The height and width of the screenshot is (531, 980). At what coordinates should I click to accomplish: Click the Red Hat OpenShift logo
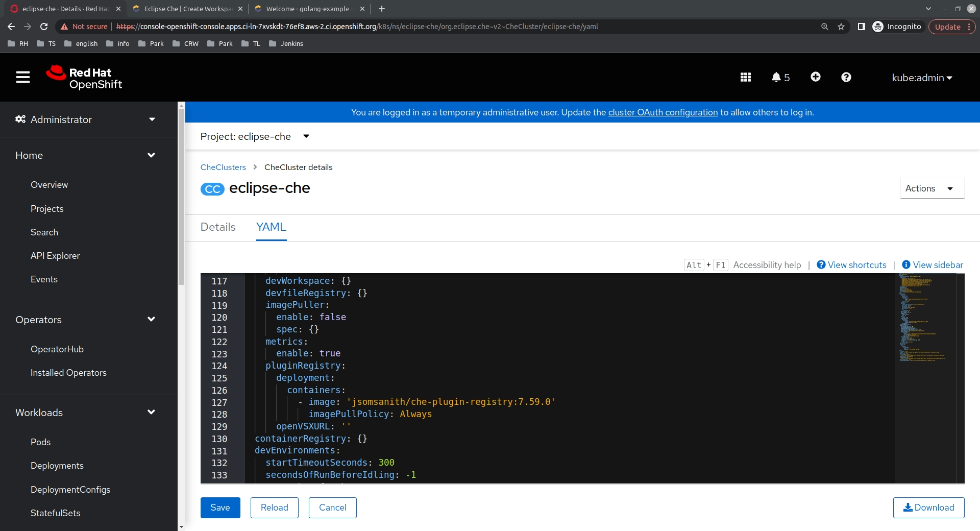click(x=84, y=78)
